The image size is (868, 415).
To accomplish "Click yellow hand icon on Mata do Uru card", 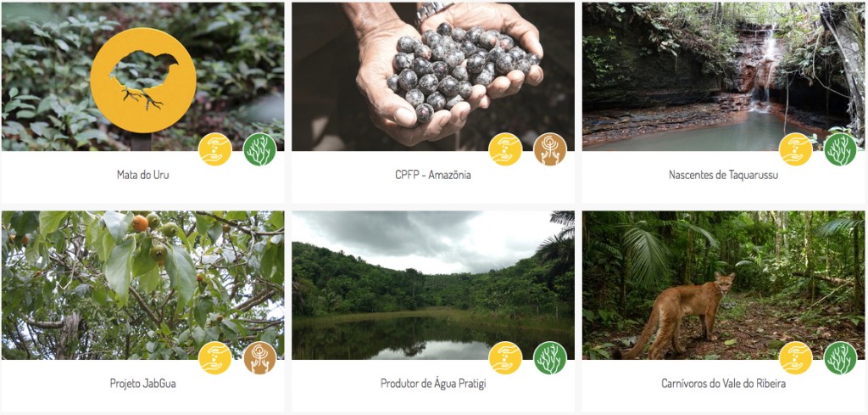I will 215,149.
